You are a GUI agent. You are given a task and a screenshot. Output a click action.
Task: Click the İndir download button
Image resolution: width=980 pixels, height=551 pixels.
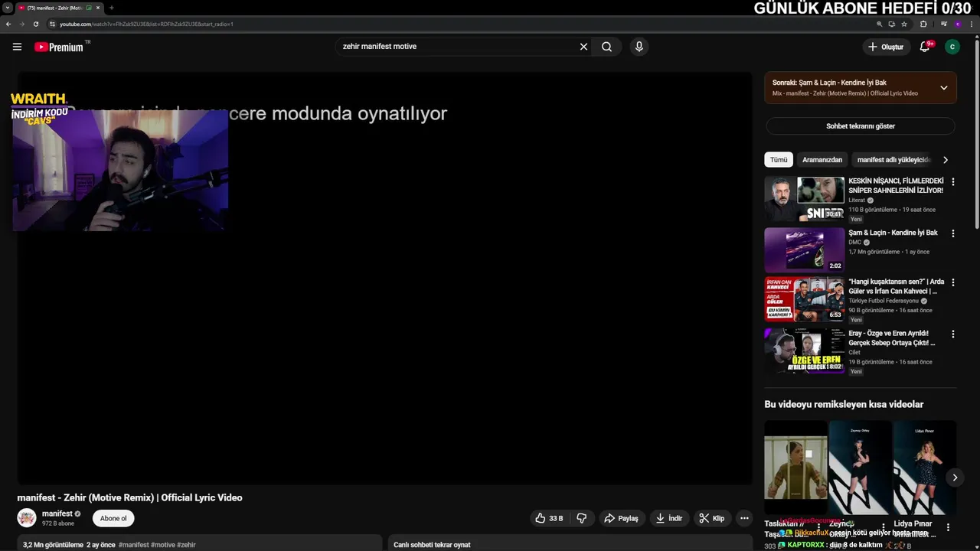point(669,518)
